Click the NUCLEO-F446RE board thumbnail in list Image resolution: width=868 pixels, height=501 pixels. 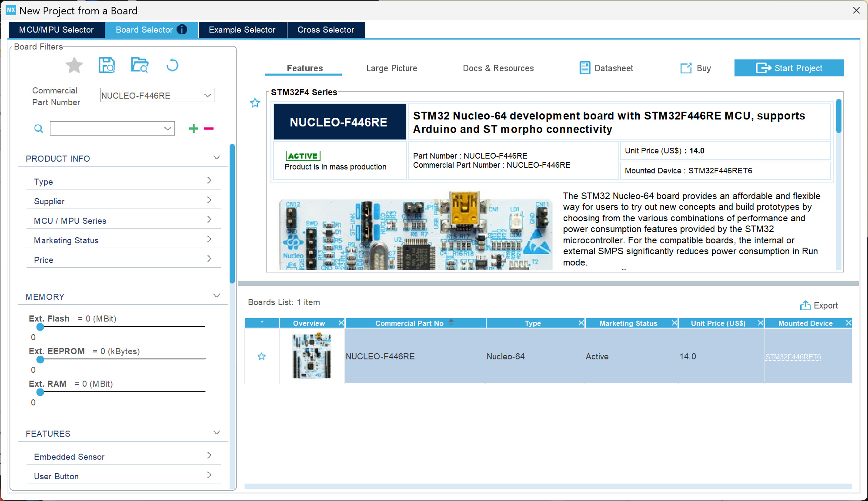[312, 356]
